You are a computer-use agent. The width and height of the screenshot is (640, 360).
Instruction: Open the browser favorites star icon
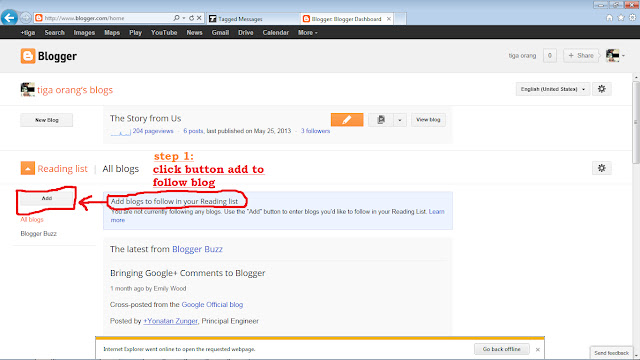point(621,18)
